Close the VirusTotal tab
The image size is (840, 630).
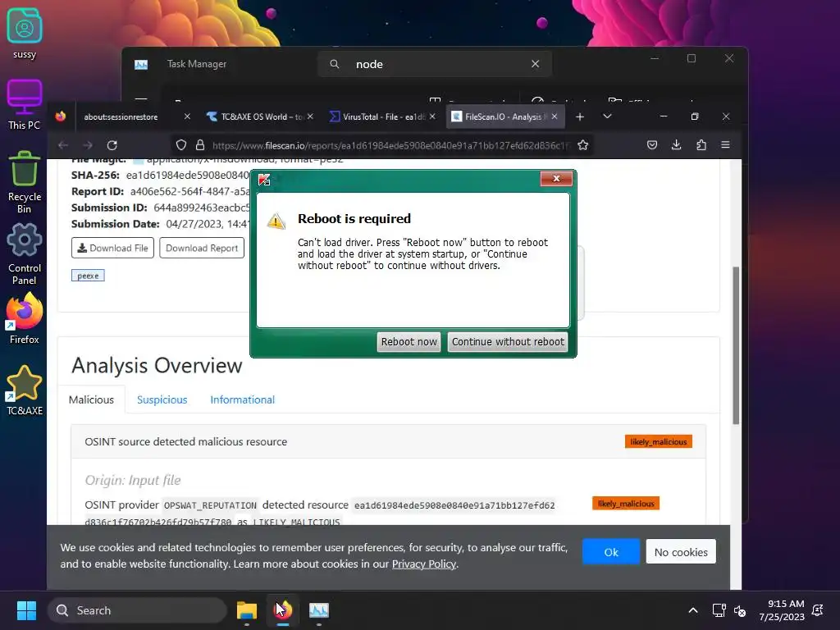(x=432, y=116)
